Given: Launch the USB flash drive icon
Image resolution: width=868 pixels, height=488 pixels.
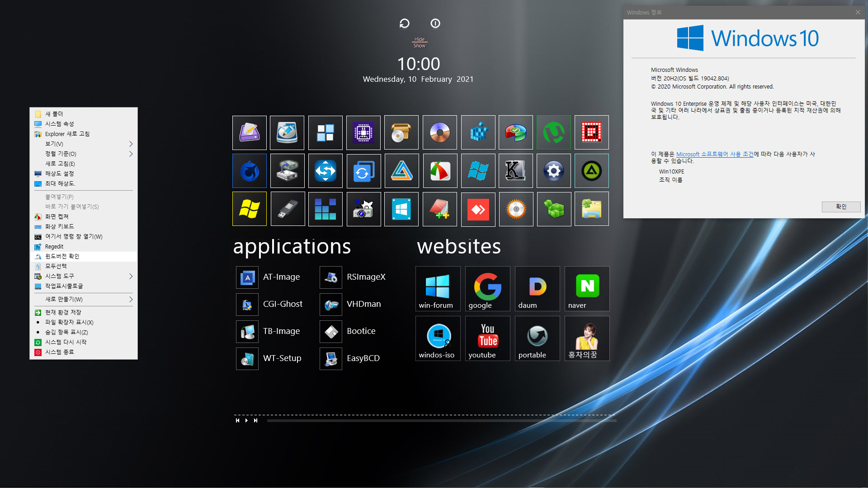Looking at the screenshot, I should pyautogui.click(x=288, y=209).
